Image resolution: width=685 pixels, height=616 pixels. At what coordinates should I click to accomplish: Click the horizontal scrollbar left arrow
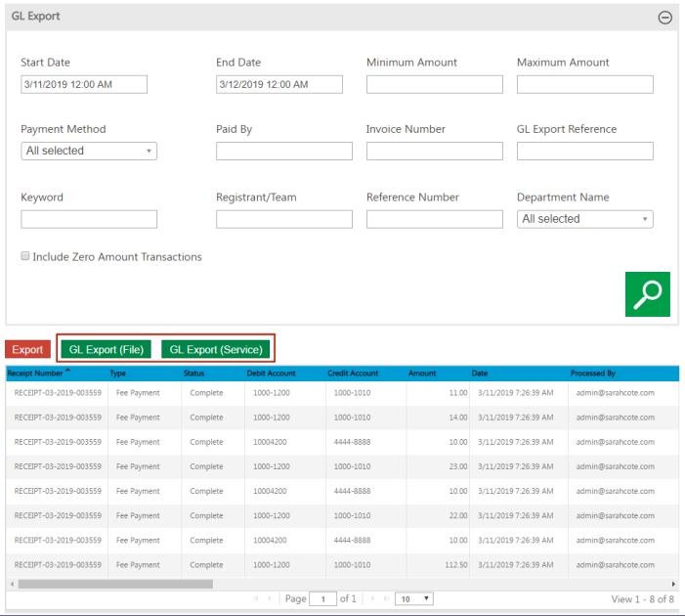click(12, 584)
